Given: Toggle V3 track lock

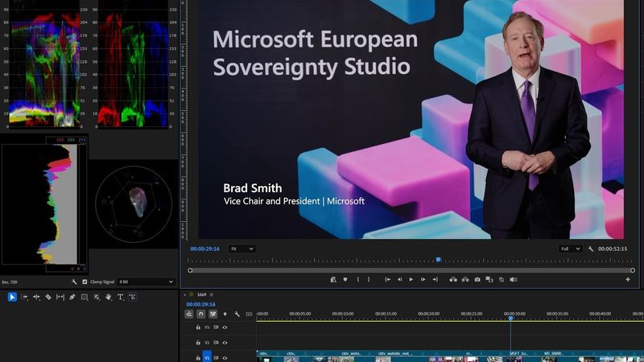Looking at the screenshot, I should (x=198, y=327).
